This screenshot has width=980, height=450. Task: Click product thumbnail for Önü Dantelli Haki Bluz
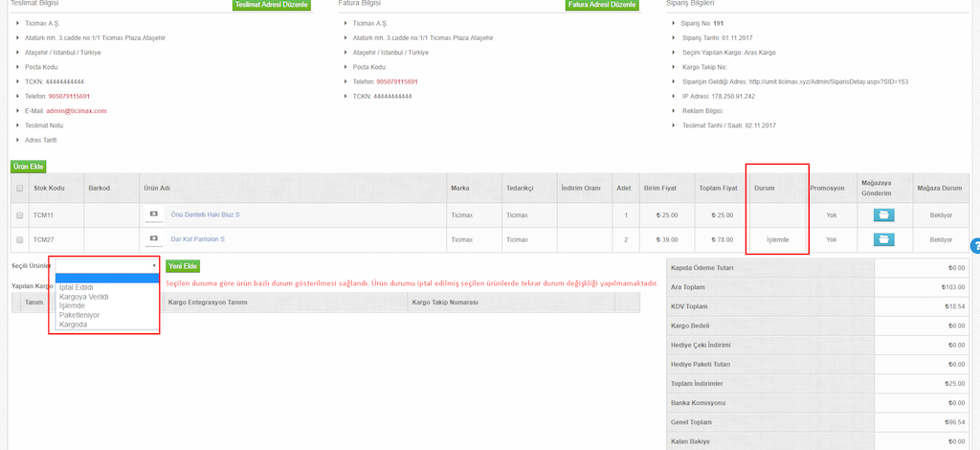pyautogui.click(x=154, y=215)
